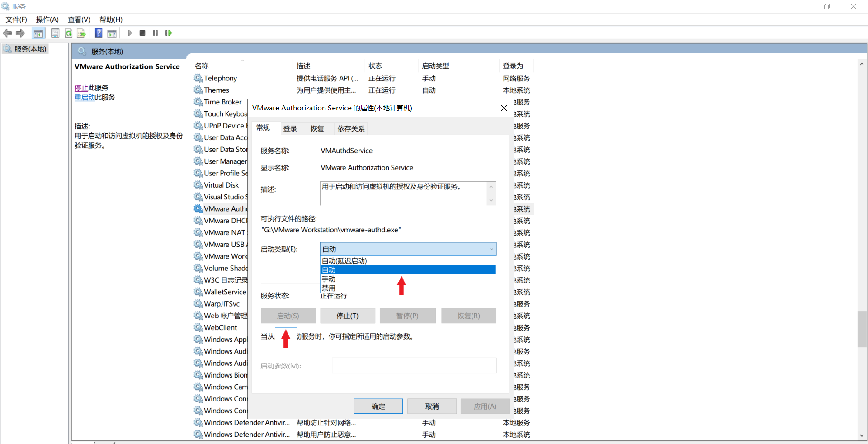Click the Themes service gear icon
Image resolution: width=868 pixels, height=444 pixels.
click(198, 90)
